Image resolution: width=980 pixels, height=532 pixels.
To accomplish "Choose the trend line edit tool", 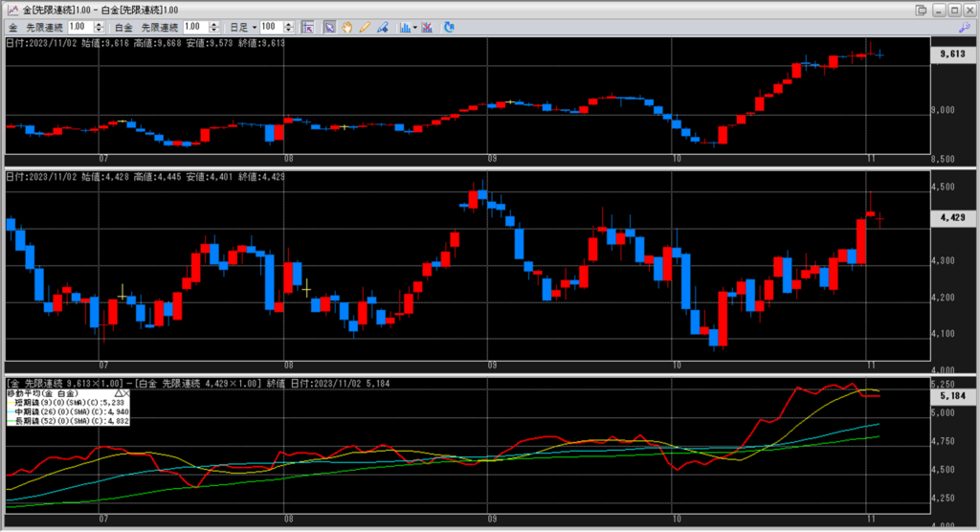I will 381,27.
